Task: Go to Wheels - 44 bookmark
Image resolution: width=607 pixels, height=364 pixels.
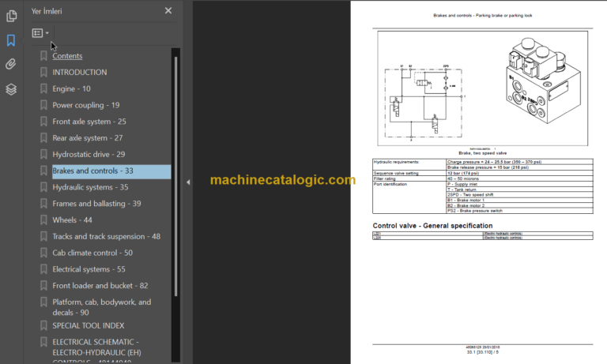Action: click(x=73, y=220)
